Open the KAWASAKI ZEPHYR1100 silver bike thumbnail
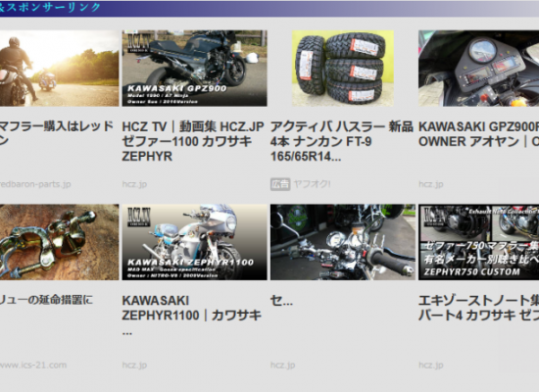539x392 pixels. 195,242
